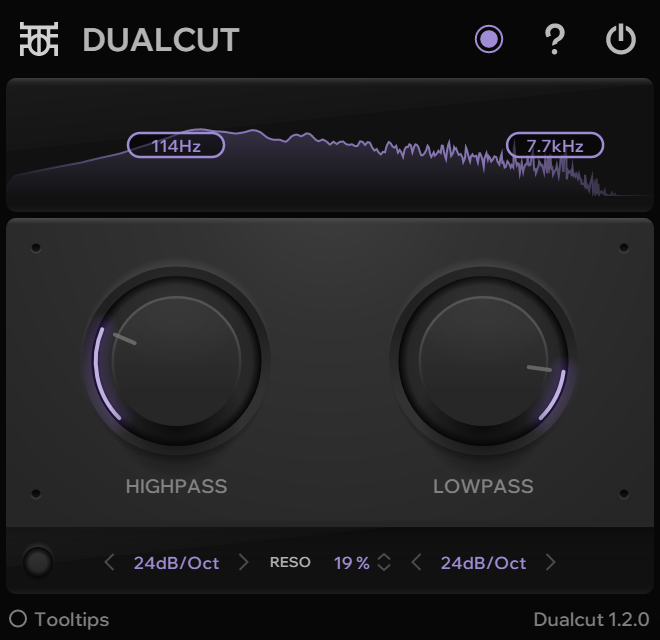Click the lowpass 24dB/Oct slope value
Screen dimensions: 660x640
click(483, 563)
